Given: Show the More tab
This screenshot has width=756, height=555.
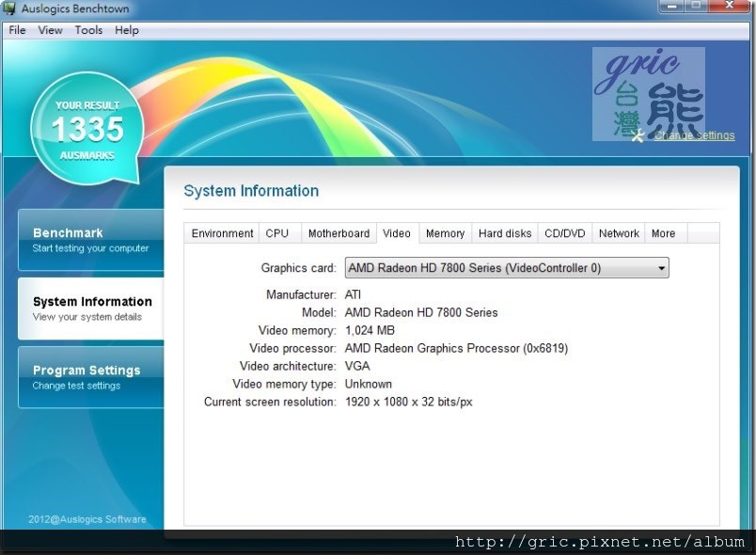Looking at the screenshot, I should click(663, 233).
